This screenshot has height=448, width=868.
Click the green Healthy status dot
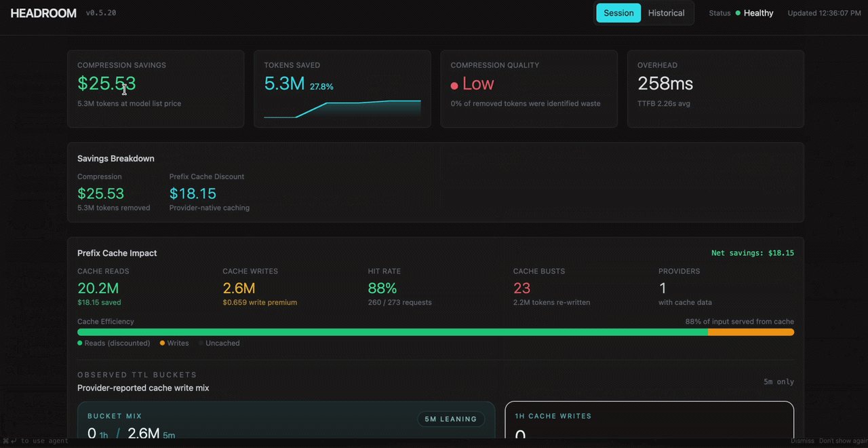738,13
